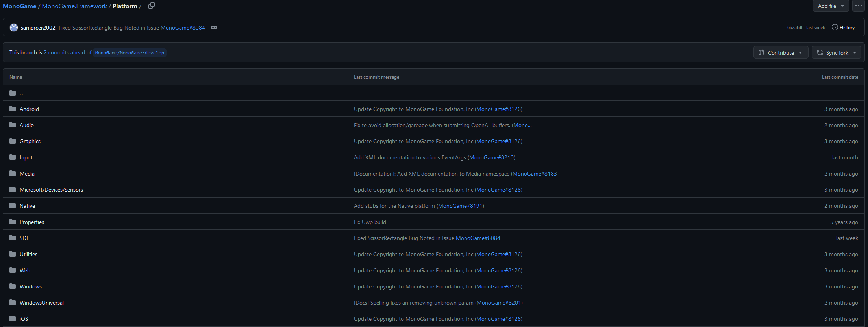Open the Media folder

[x=27, y=174]
